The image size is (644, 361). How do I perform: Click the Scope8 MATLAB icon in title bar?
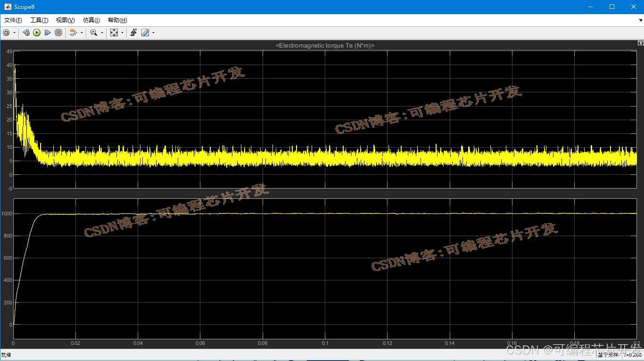(8, 7)
